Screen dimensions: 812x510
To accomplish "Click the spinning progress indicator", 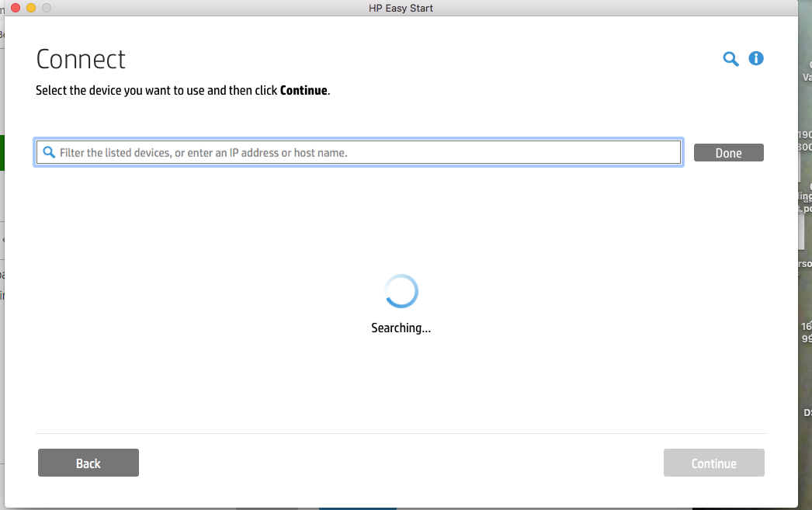I will [401, 291].
